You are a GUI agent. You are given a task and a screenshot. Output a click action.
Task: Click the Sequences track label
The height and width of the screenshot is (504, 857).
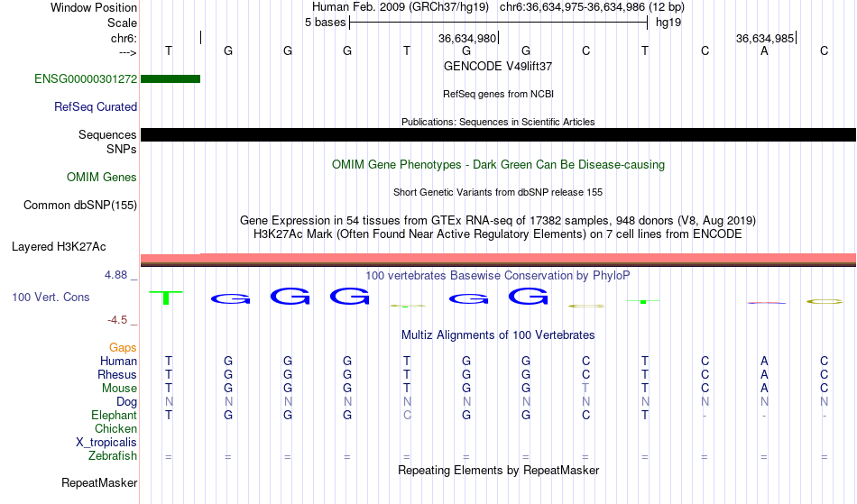pyautogui.click(x=107, y=135)
